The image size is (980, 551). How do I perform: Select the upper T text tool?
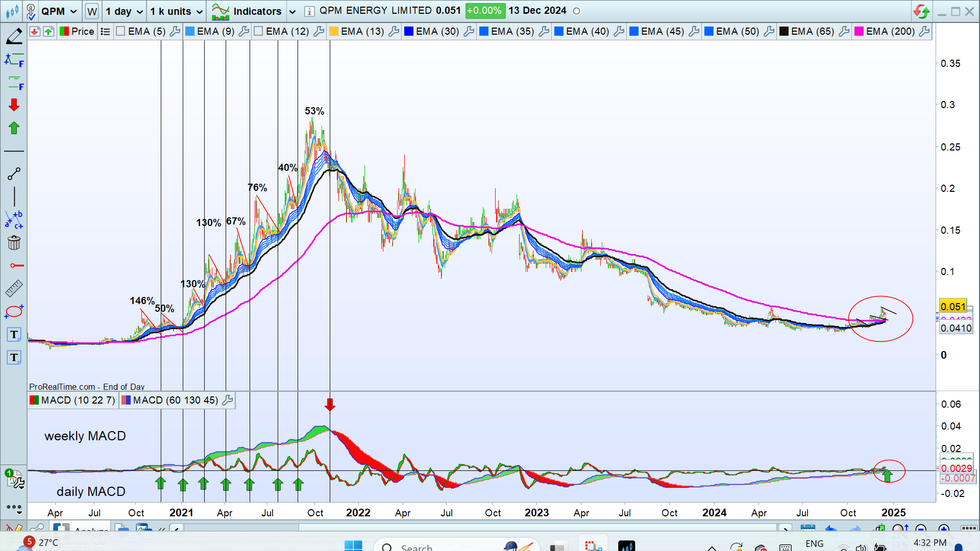click(14, 335)
